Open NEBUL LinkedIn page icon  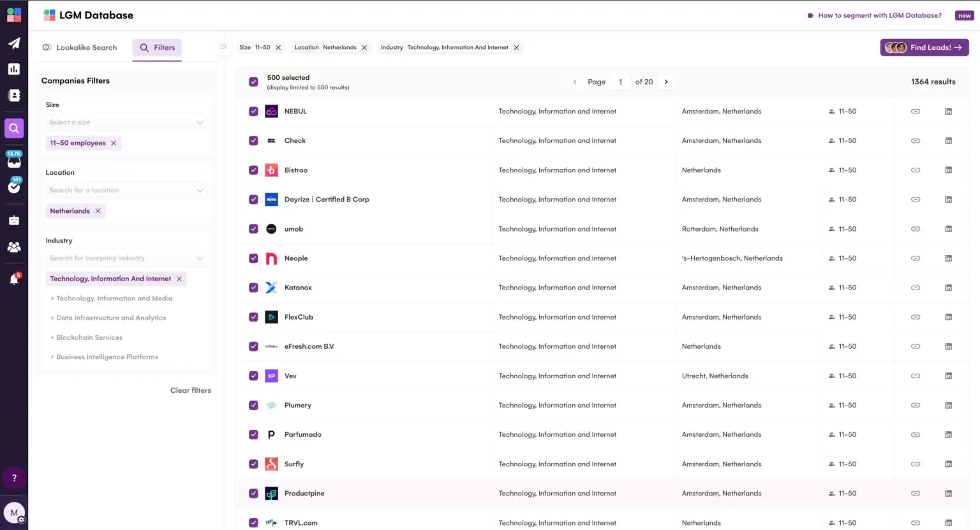click(x=948, y=112)
